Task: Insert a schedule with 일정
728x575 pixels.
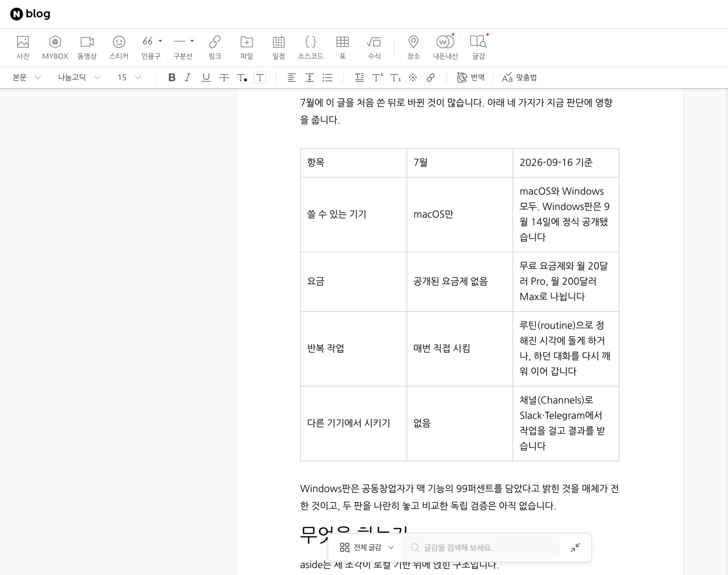Action: click(278, 47)
